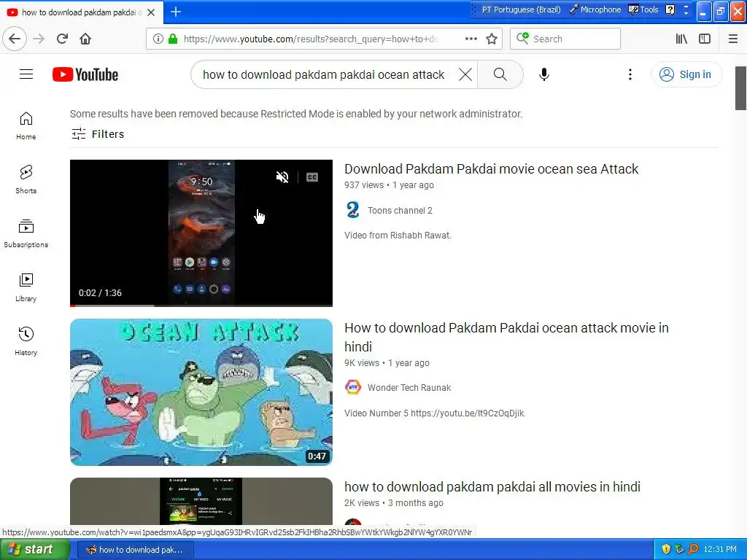This screenshot has height=560, width=747.
Task: Open the language bar help icon
Action: point(670,9)
